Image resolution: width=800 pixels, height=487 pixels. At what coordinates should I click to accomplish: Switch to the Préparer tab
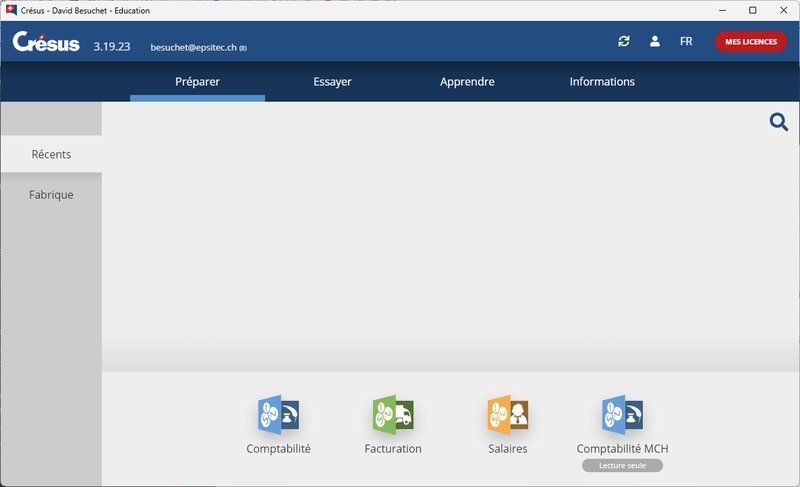197,82
